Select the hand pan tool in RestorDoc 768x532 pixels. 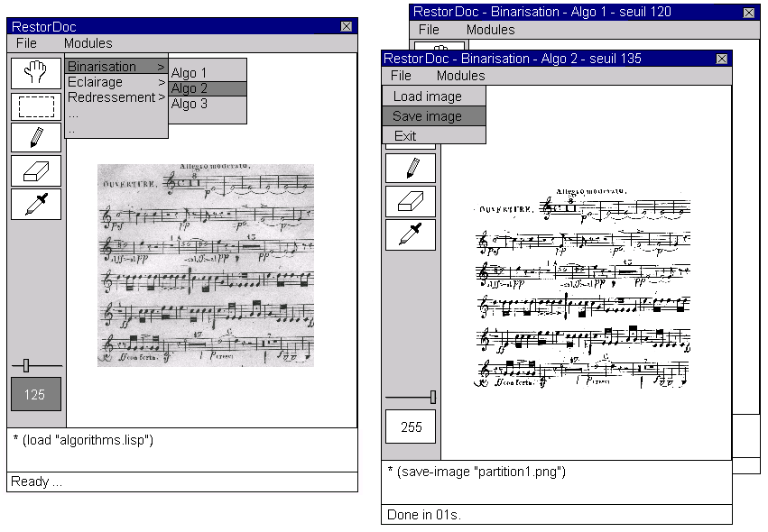tap(36, 73)
